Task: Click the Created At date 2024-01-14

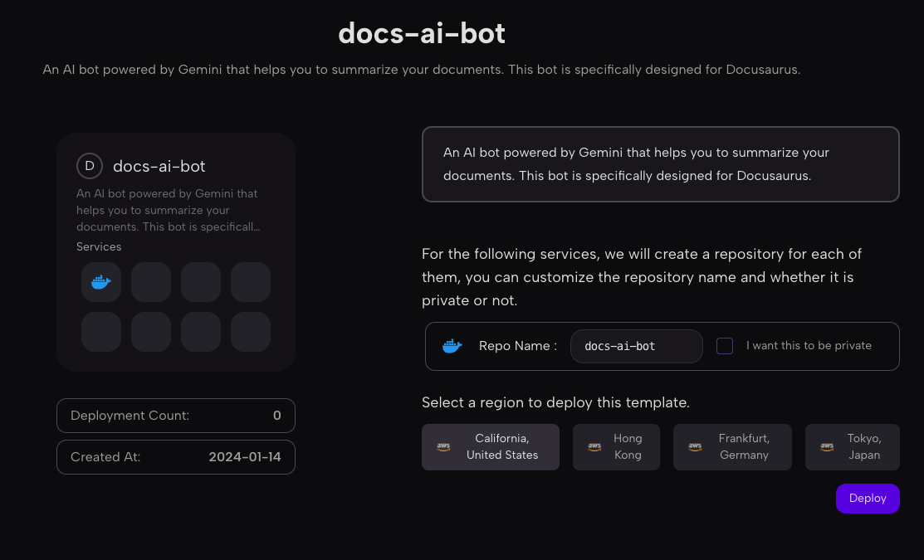Action: pos(245,457)
